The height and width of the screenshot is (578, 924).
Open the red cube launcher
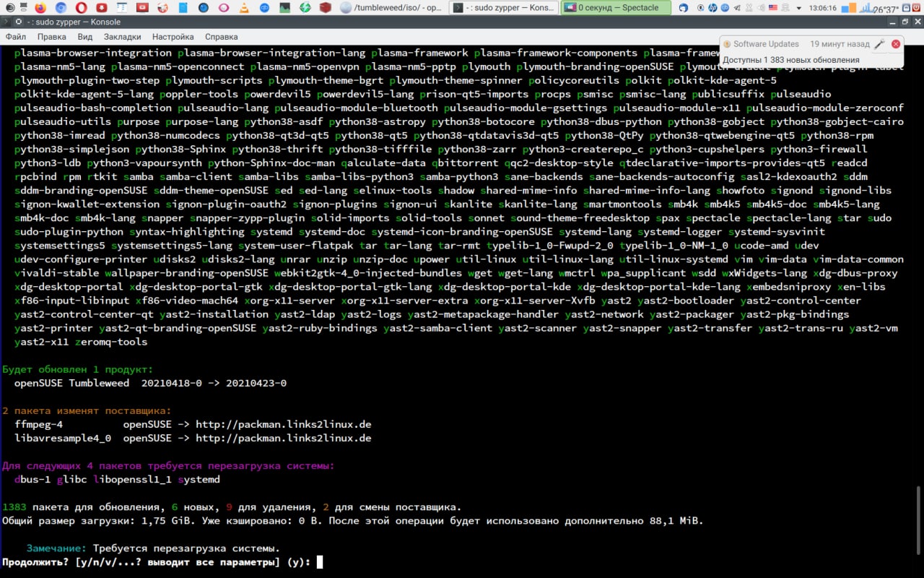coord(326,7)
